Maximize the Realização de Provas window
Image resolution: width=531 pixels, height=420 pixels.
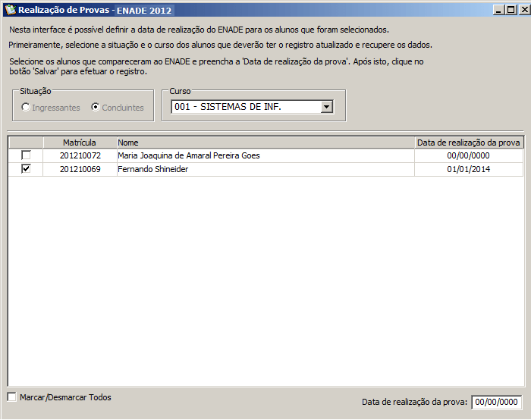511,10
